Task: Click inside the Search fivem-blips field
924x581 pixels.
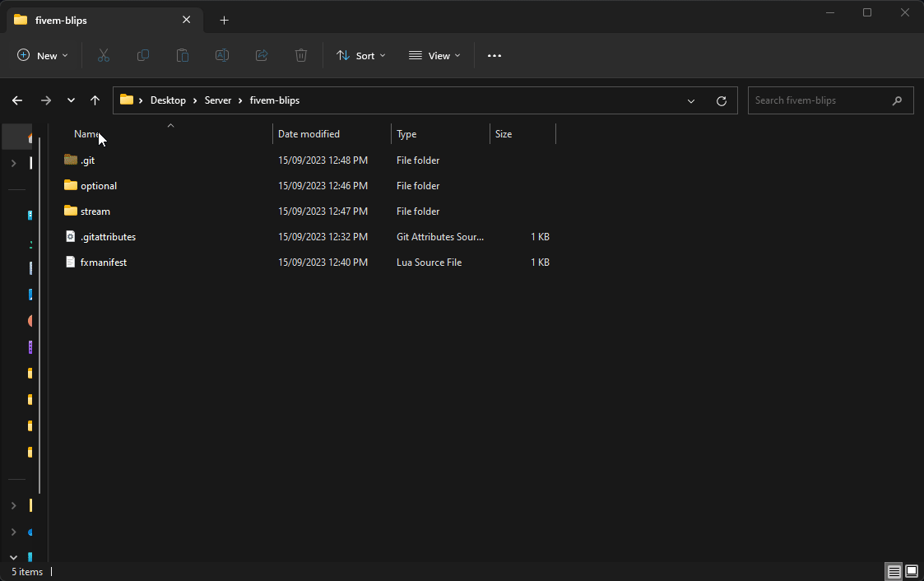Action: pos(823,100)
